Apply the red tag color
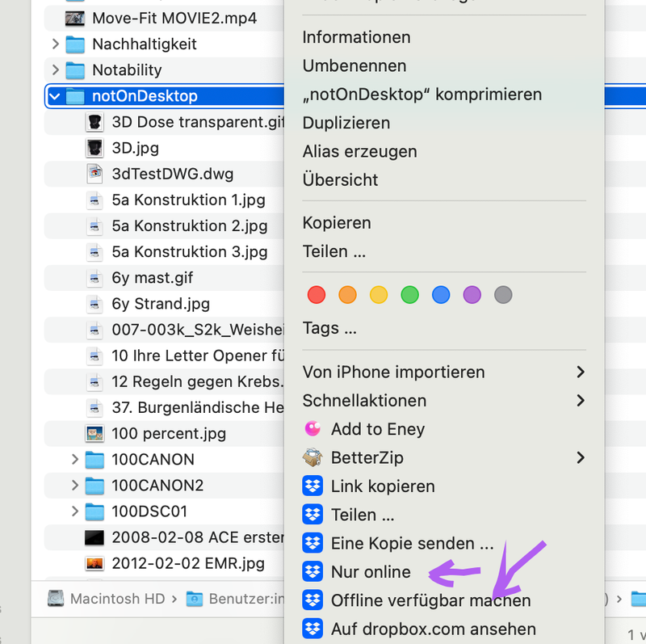 [317, 295]
